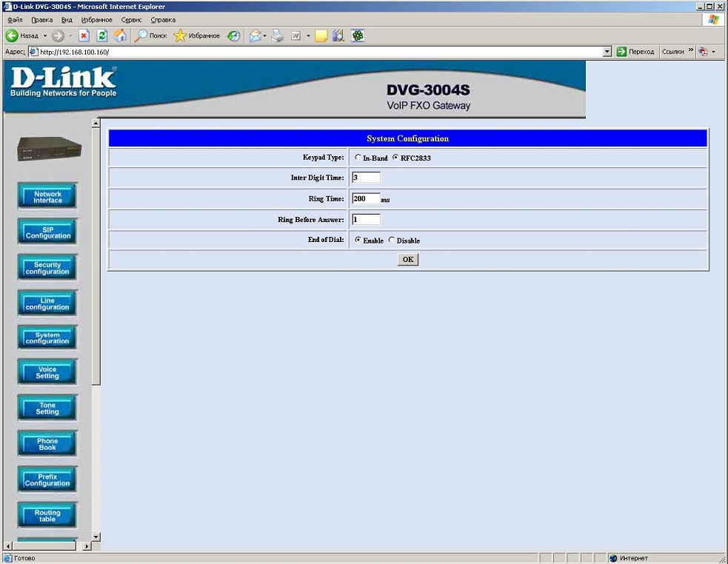This screenshot has width=728, height=564.
Task: Click the Print icon in toolbar
Action: coord(278,36)
